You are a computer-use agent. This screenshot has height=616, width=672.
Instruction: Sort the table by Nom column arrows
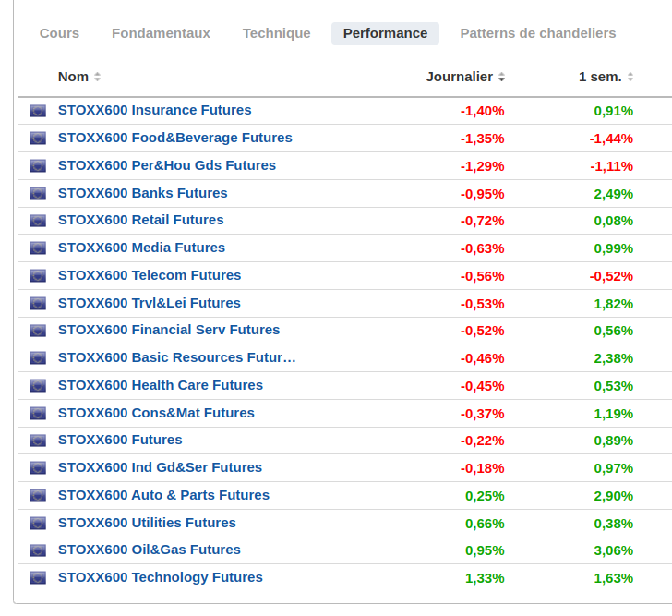click(97, 77)
